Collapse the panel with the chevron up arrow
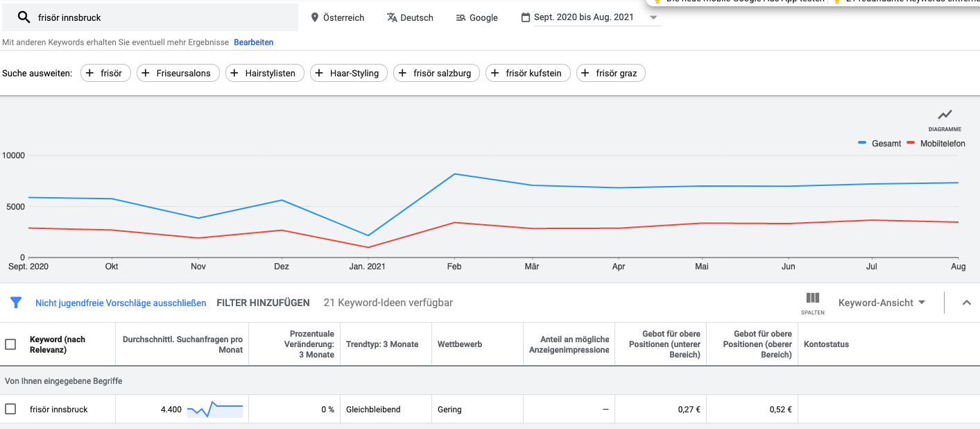 [x=967, y=303]
